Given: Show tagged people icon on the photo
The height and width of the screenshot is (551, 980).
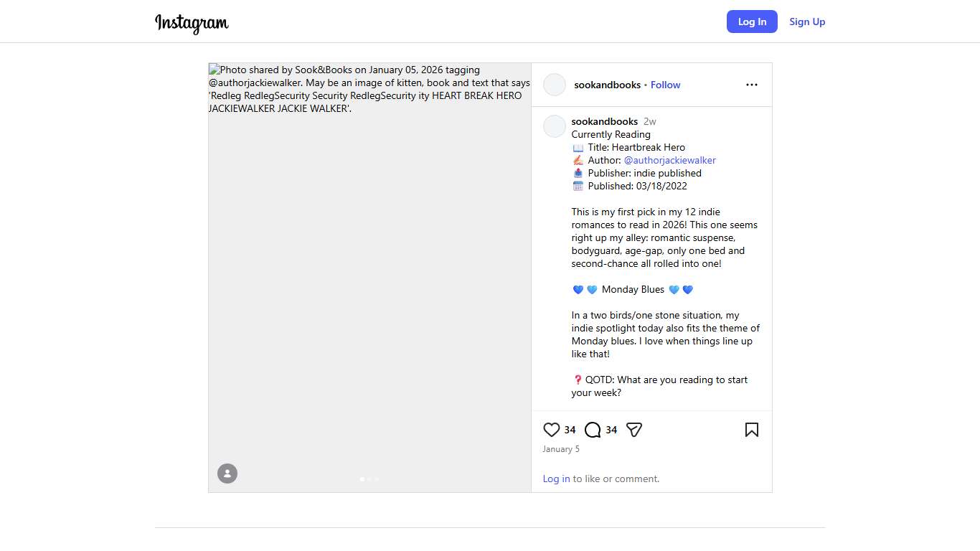Looking at the screenshot, I should click(227, 474).
